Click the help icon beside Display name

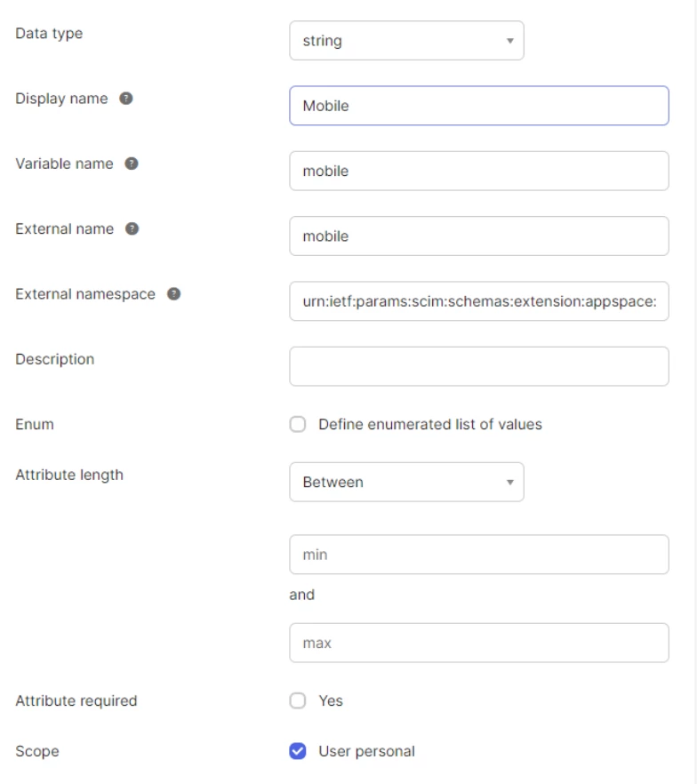126,99
